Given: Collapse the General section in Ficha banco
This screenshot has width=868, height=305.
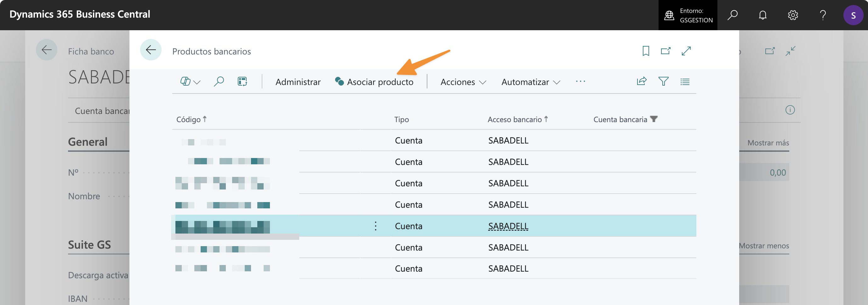Looking at the screenshot, I should [88, 142].
